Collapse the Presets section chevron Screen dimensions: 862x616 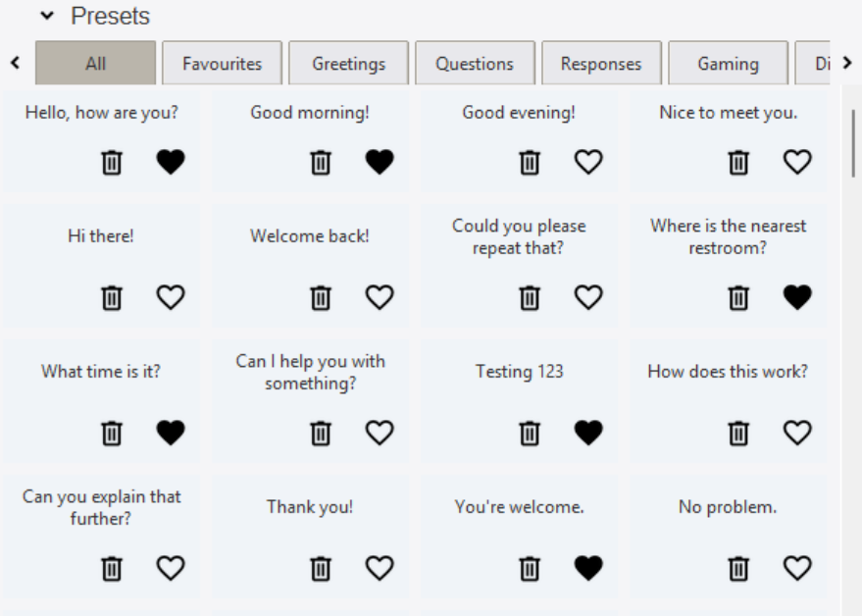[47, 16]
